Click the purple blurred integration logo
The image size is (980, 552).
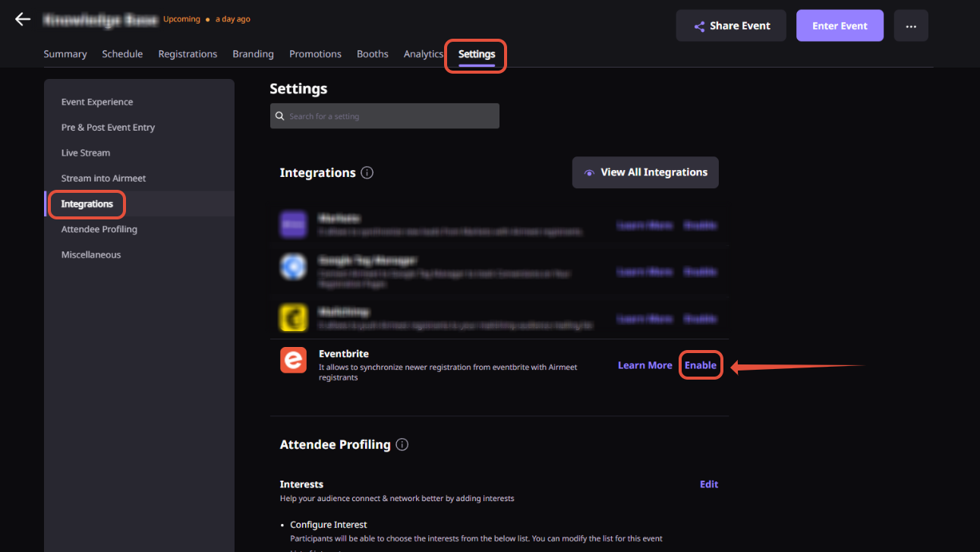pos(293,224)
